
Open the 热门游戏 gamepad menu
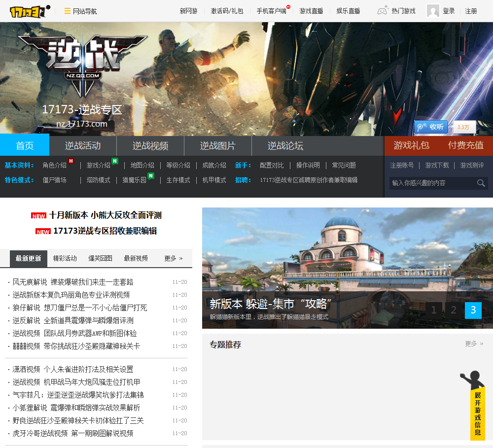click(396, 11)
